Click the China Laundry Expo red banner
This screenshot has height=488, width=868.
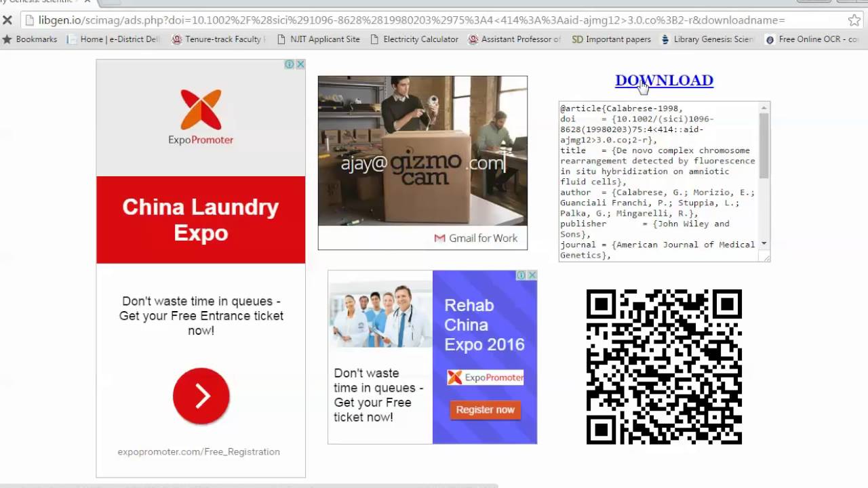(201, 220)
